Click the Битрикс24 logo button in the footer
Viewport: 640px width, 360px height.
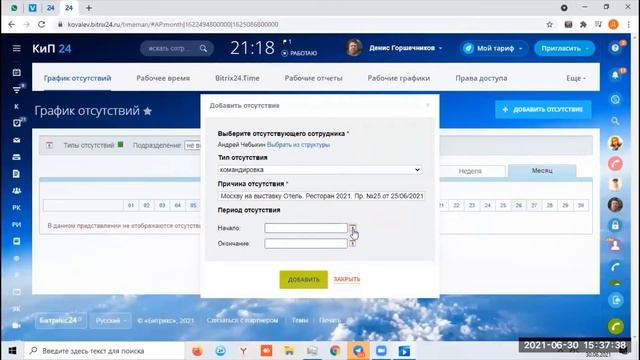tap(60, 320)
